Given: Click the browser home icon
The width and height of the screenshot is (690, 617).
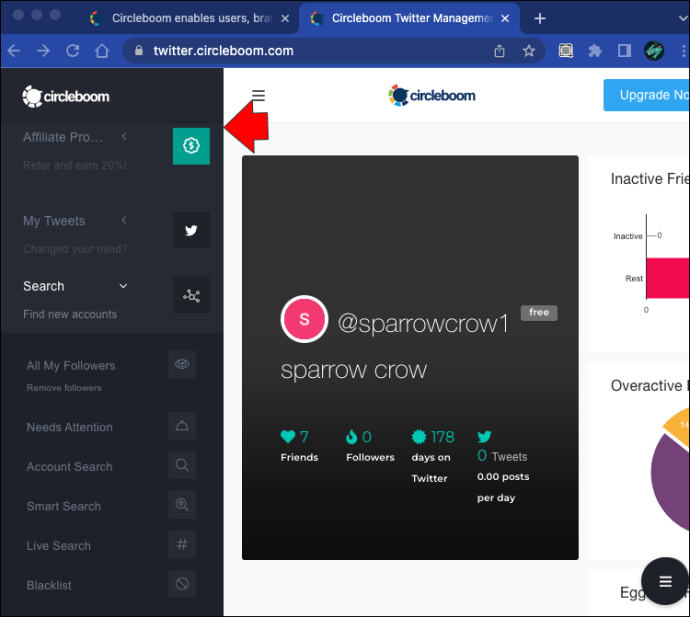Looking at the screenshot, I should [x=102, y=51].
